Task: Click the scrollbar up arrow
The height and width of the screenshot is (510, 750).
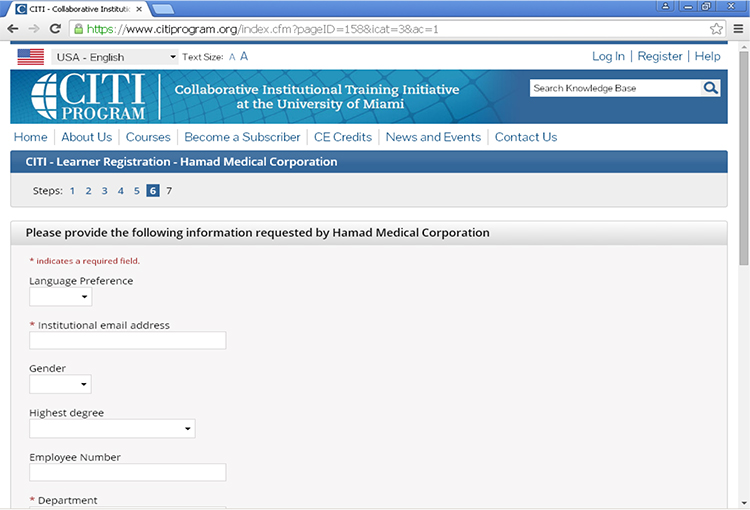Action: [744, 47]
